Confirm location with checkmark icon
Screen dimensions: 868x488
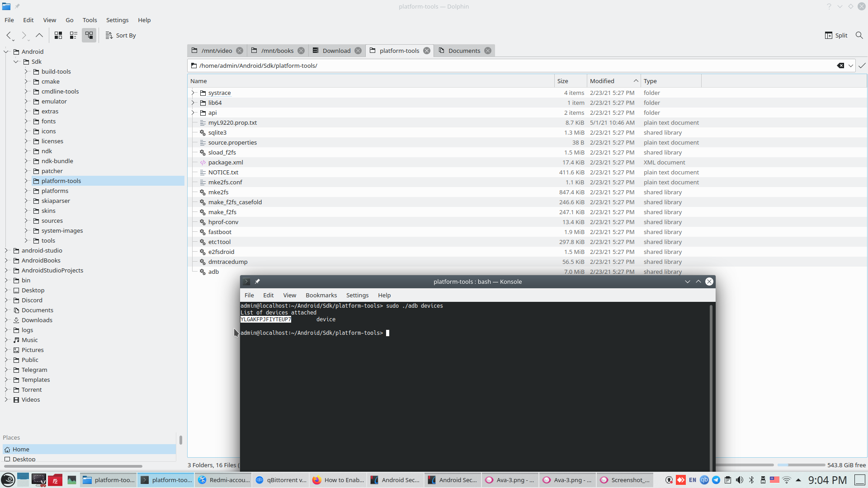pos(862,66)
